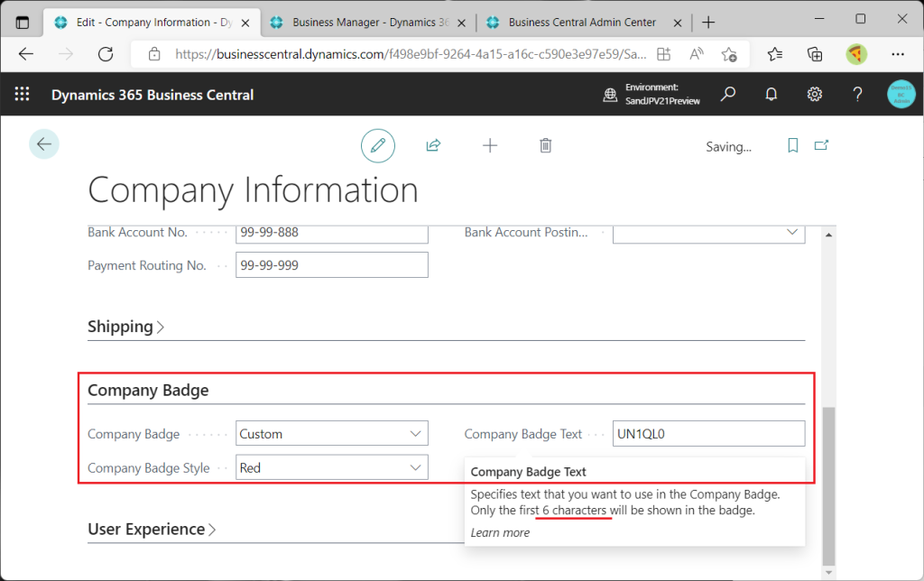
Task: Go back with the page back arrow
Action: coord(44,143)
